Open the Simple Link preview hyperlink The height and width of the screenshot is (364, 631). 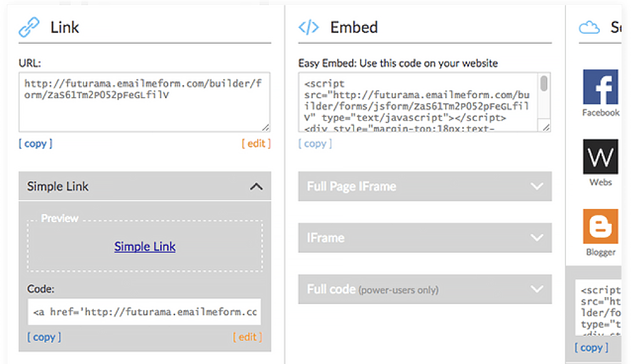point(145,246)
